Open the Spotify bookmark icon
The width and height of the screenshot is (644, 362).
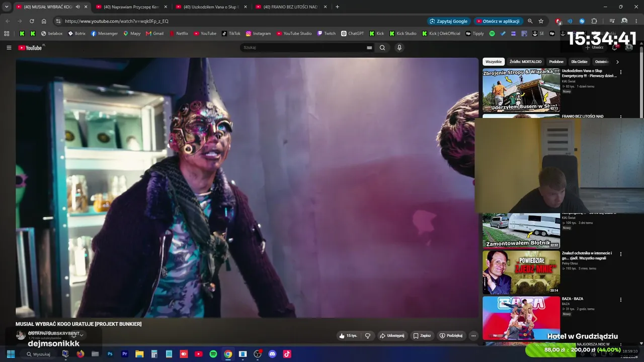[x=492, y=34]
